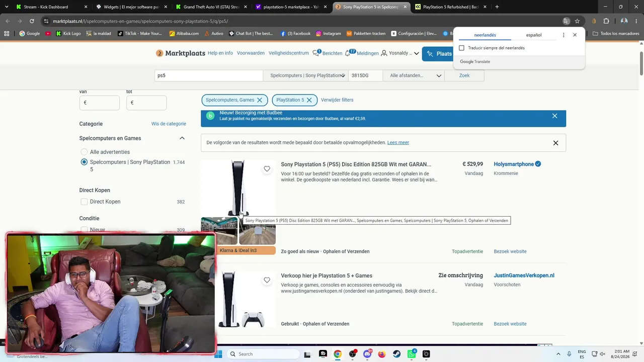Close the Google Translate popup

tap(575, 35)
